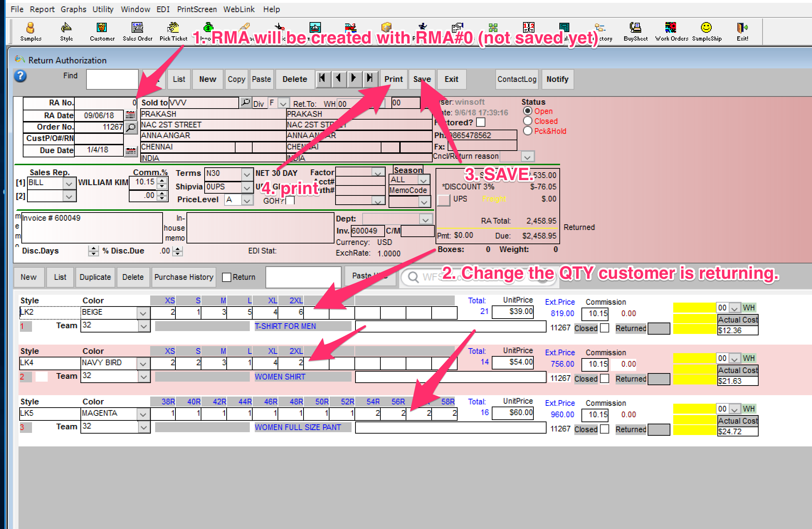812x529 pixels.
Task: Expand the BEIGE color dropdown
Action: pyautogui.click(x=143, y=313)
